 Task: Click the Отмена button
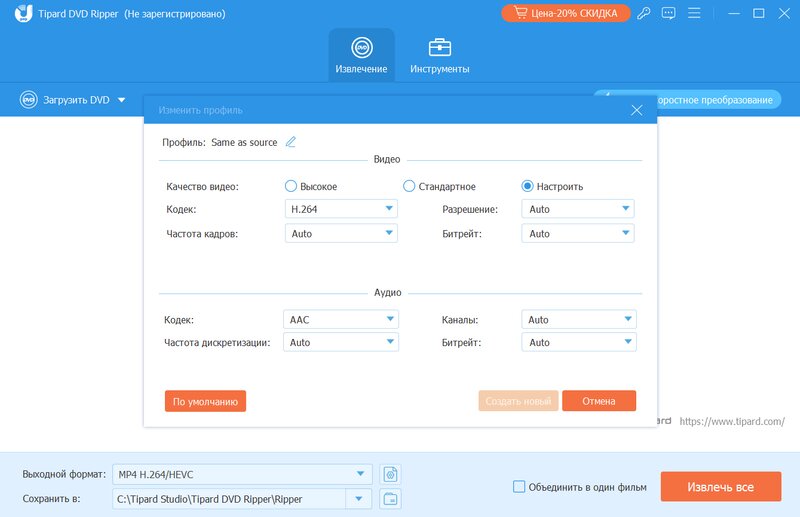pos(599,401)
